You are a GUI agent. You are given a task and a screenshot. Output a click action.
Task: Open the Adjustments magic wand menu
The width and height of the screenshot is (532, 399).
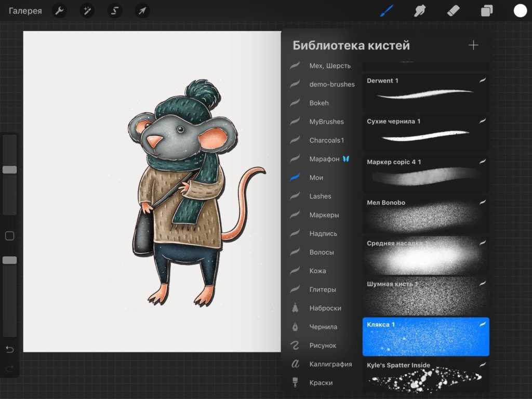[x=87, y=11]
